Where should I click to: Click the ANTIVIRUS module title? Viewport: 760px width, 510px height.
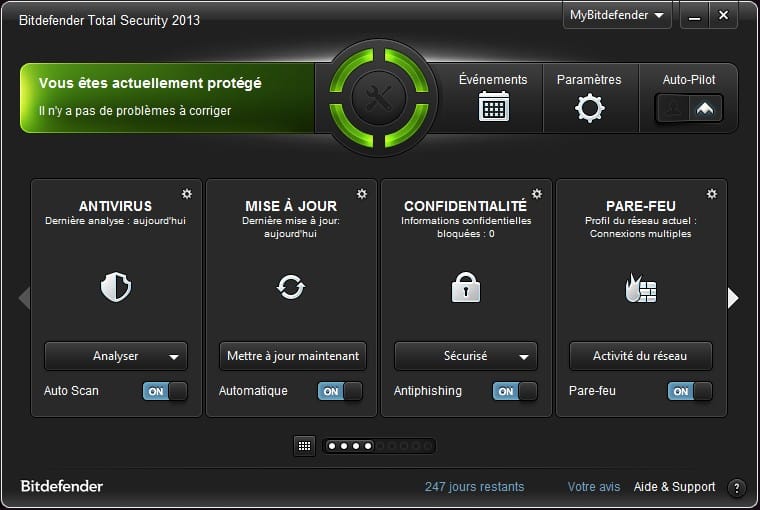[115, 206]
